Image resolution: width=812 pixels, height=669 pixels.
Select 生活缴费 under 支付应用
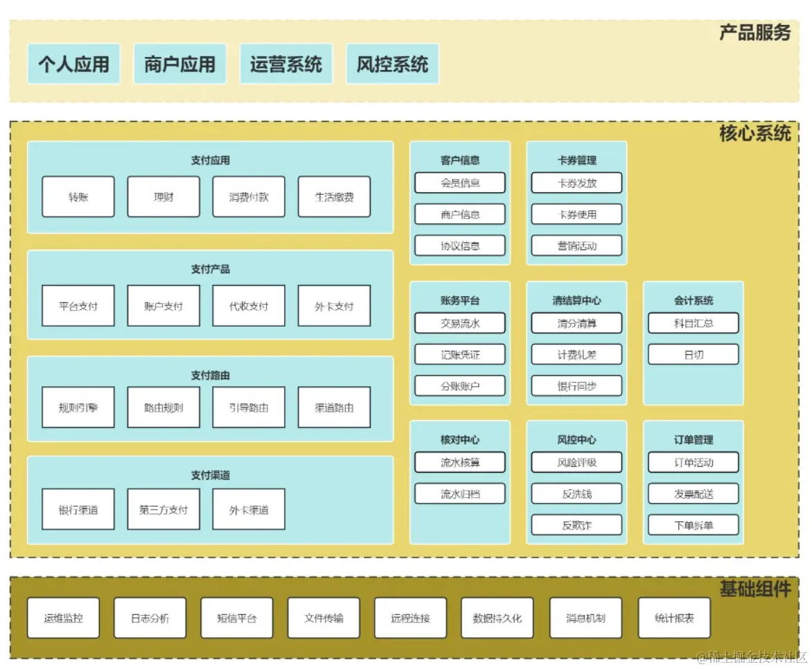(334, 197)
